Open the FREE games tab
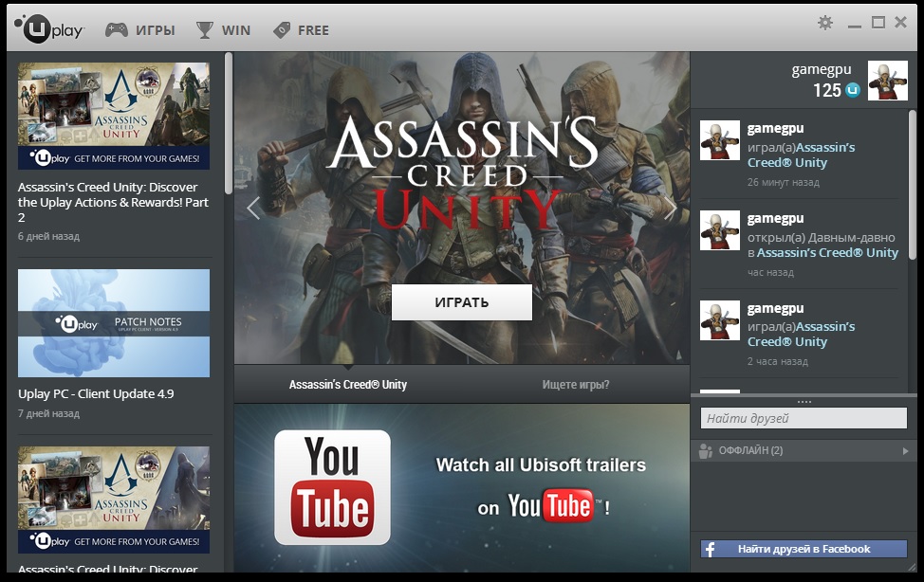Viewport: 924px width, 582px height. click(301, 30)
